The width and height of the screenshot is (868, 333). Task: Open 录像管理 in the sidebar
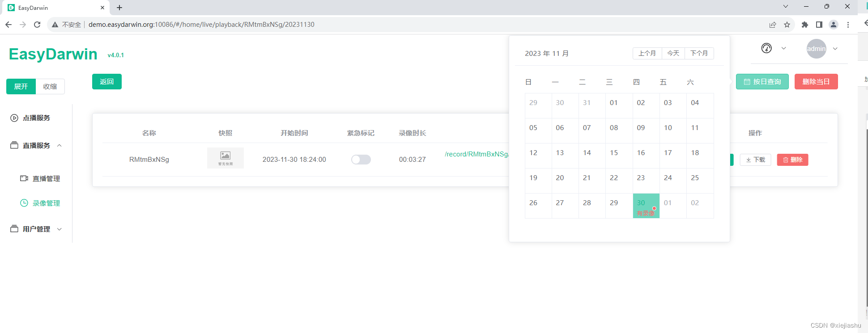click(40, 203)
